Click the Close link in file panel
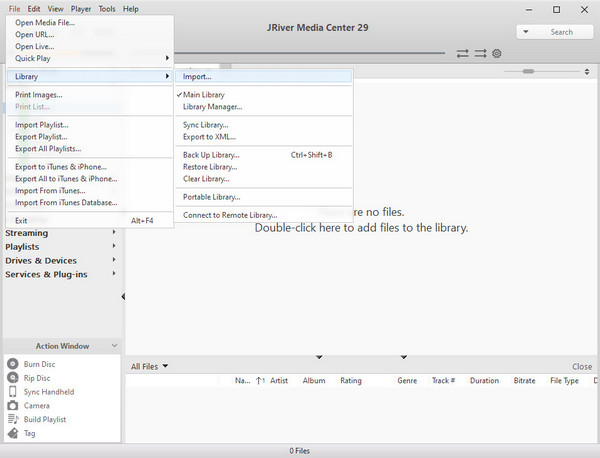 tap(582, 367)
